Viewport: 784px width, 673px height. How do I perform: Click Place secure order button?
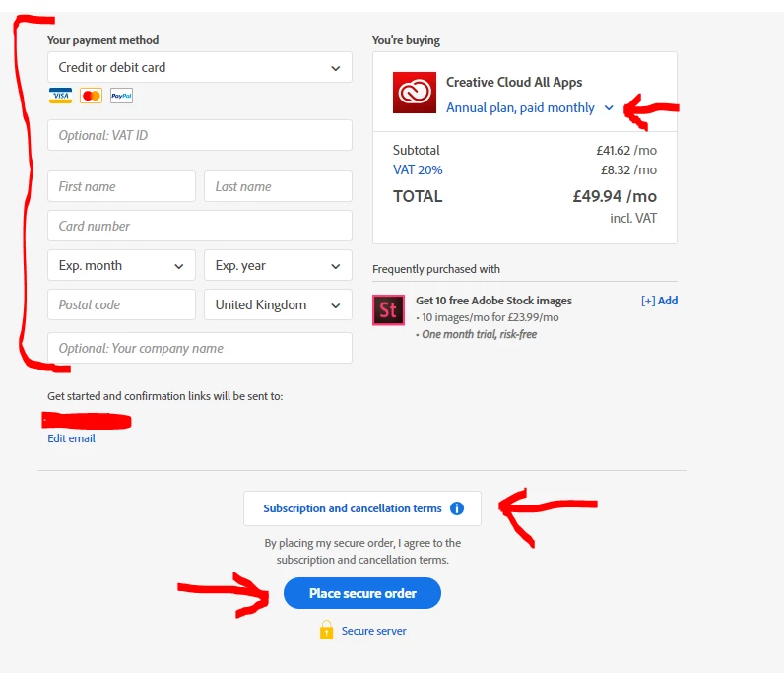pos(362,593)
